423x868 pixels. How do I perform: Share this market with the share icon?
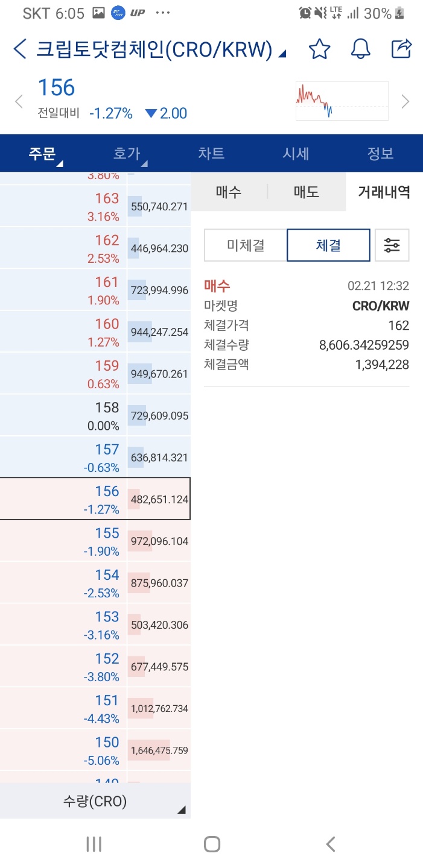click(x=401, y=49)
